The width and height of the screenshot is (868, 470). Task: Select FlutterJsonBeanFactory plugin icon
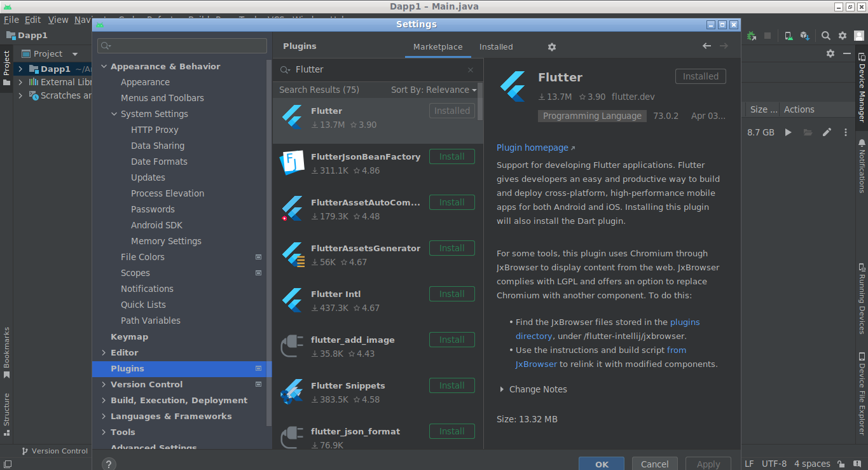coord(292,163)
